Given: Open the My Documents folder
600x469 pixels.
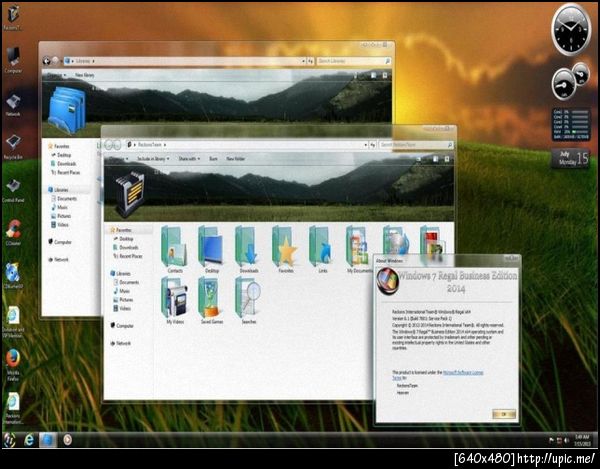Looking at the screenshot, I should tap(359, 249).
